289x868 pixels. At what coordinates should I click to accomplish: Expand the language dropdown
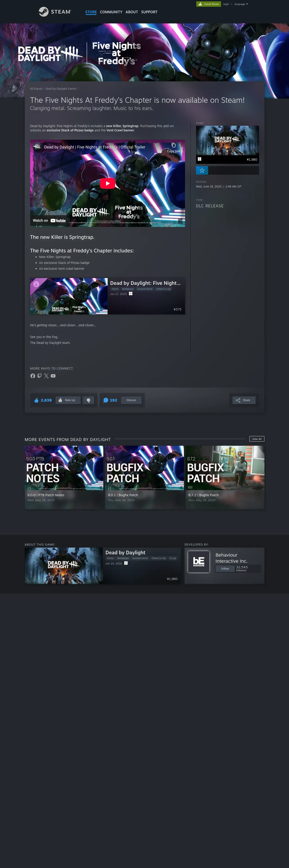click(241, 4)
